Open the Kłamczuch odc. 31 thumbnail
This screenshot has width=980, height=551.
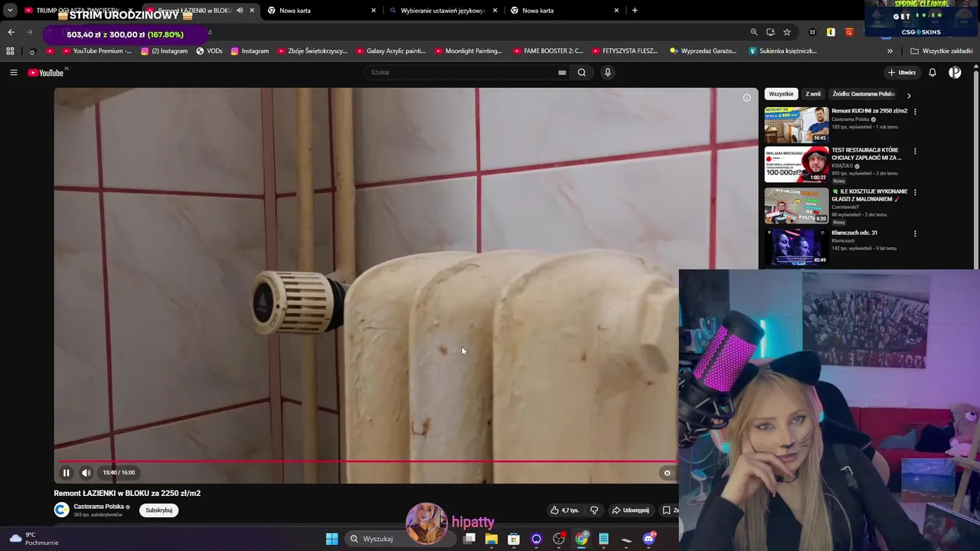(x=796, y=246)
